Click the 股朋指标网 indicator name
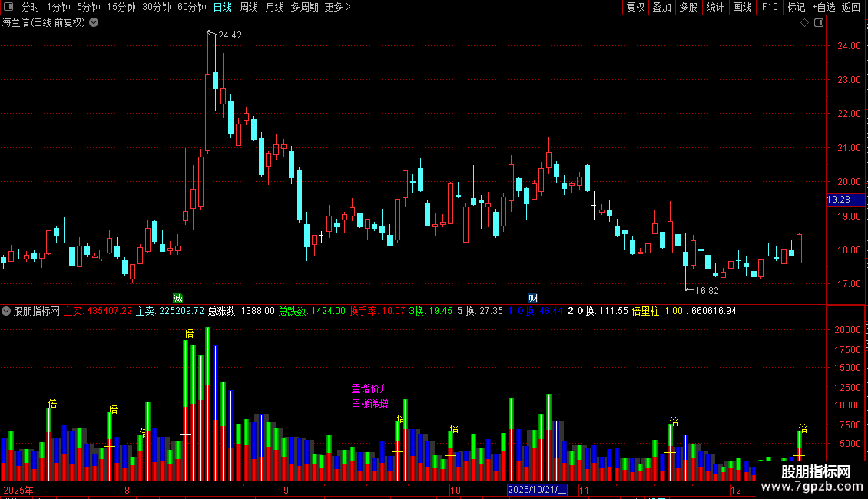Image resolution: width=868 pixels, height=499 pixels. (37, 311)
